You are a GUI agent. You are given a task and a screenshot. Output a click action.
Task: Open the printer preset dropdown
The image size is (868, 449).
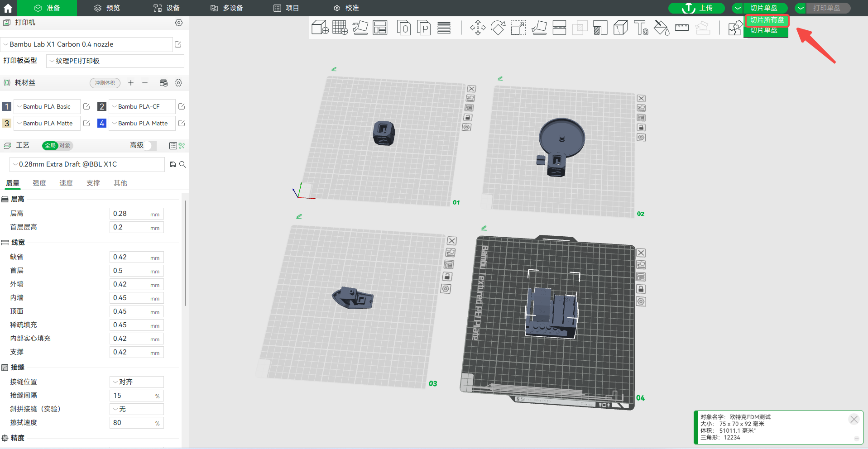[86, 44]
